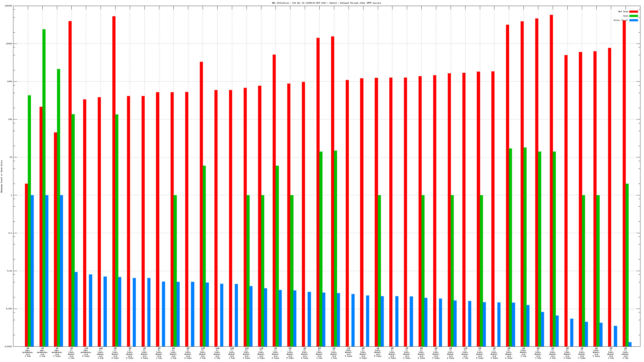Click the '2@ zen.spamhaus.org 3 hops' x-axis label
Image resolution: width=644 pixels, height=362 pixels.
[x=57, y=352]
